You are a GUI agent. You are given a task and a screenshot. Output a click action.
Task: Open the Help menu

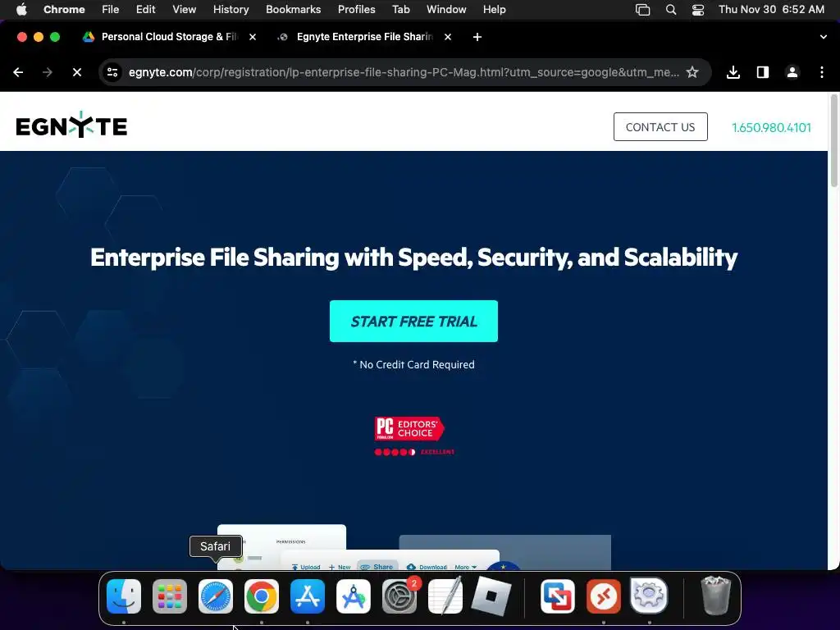pyautogui.click(x=494, y=10)
